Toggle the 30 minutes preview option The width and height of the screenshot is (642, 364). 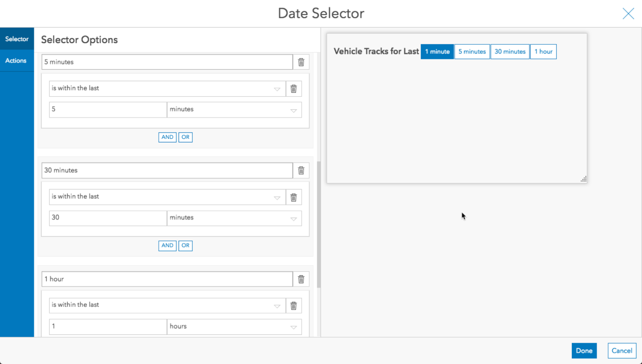click(510, 52)
